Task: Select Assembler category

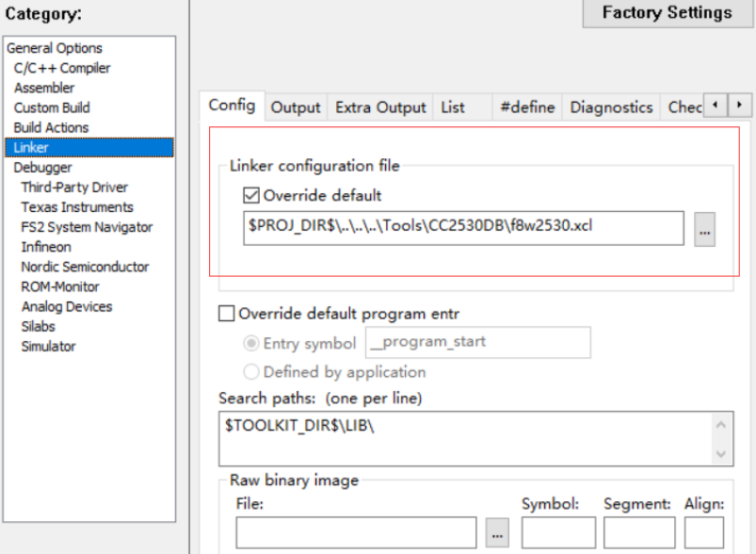Action: coord(44,88)
